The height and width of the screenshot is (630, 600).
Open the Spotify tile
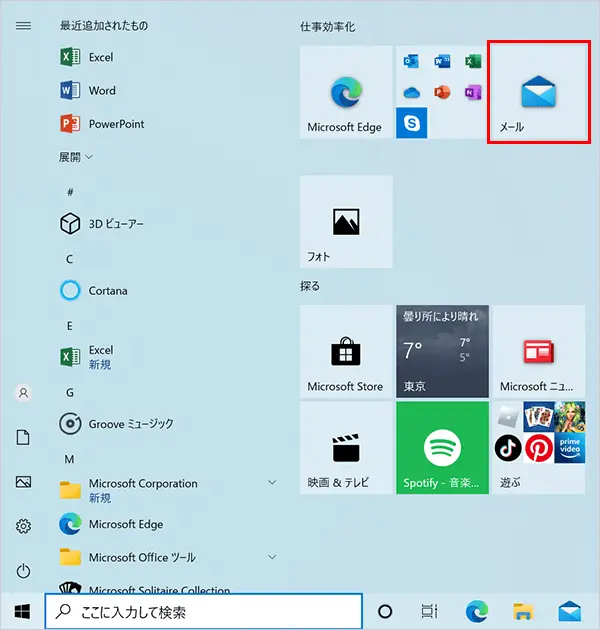(x=442, y=448)
